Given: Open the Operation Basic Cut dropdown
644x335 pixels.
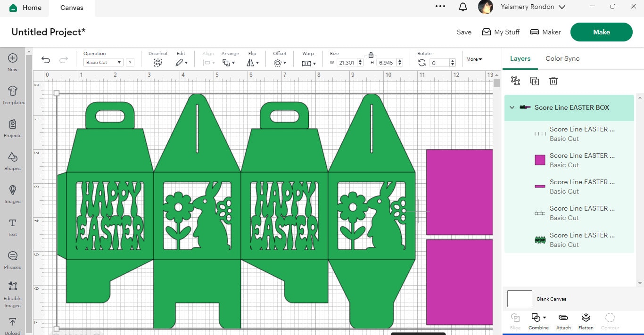Looking at the screenshot, I should (103, 62).
